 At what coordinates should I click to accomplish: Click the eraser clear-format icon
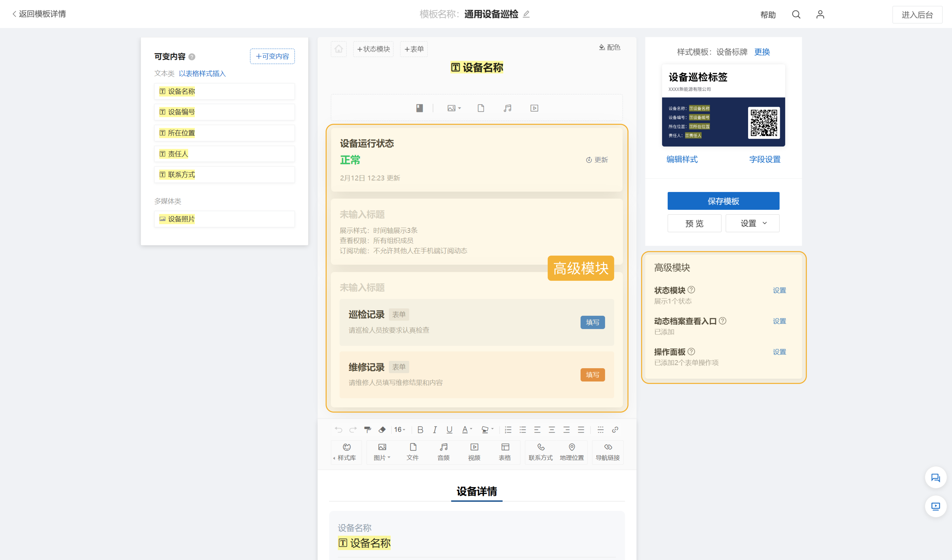(382, 429)
